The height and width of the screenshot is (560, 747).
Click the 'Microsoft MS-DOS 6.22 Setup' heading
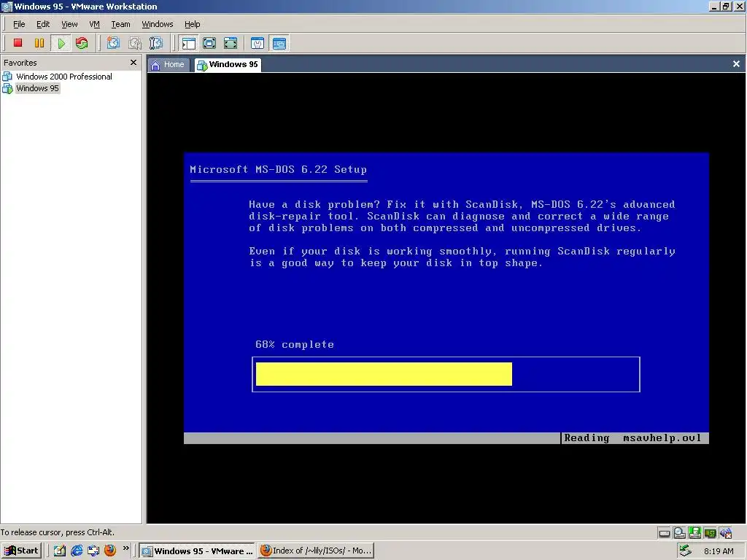[278, 169]
